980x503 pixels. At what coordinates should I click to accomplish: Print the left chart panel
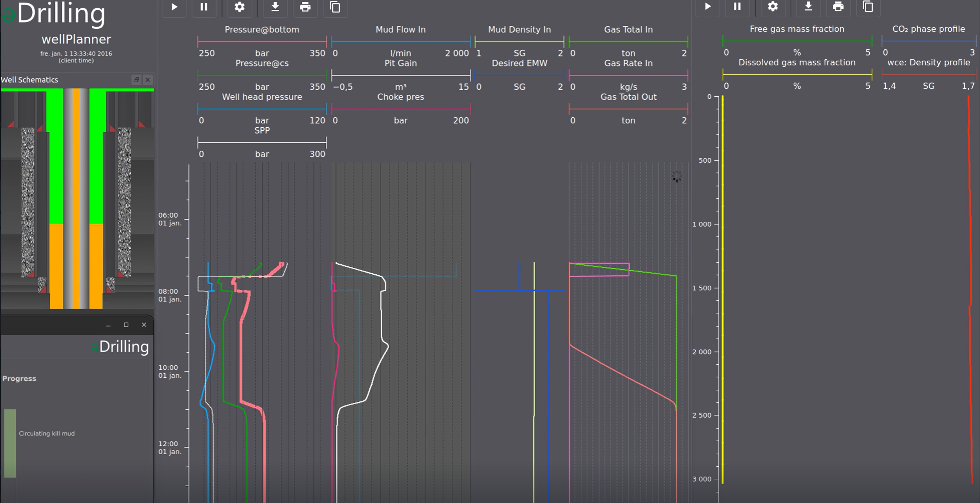305,7
